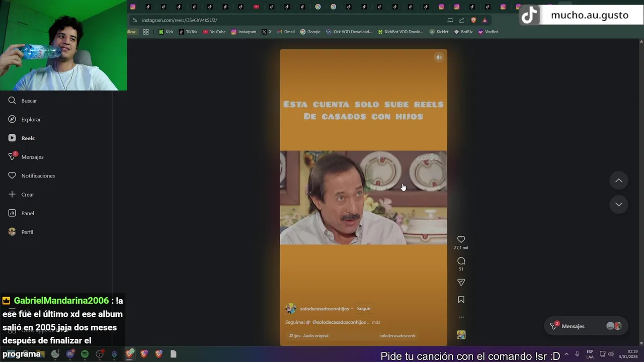This screenshot has width=644, height=362.
Task: Open the TikTok bookmark
Action: tap(188, 32)
